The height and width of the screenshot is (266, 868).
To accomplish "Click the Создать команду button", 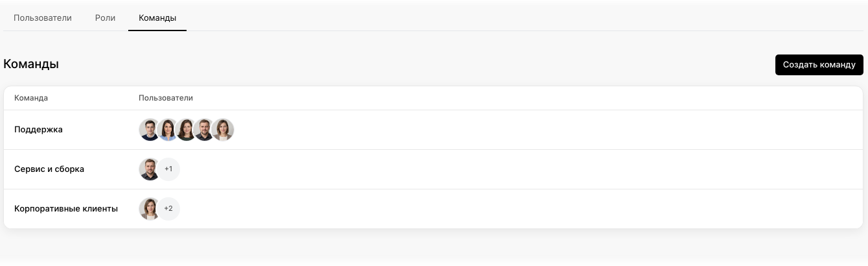I will coord(819,65).
